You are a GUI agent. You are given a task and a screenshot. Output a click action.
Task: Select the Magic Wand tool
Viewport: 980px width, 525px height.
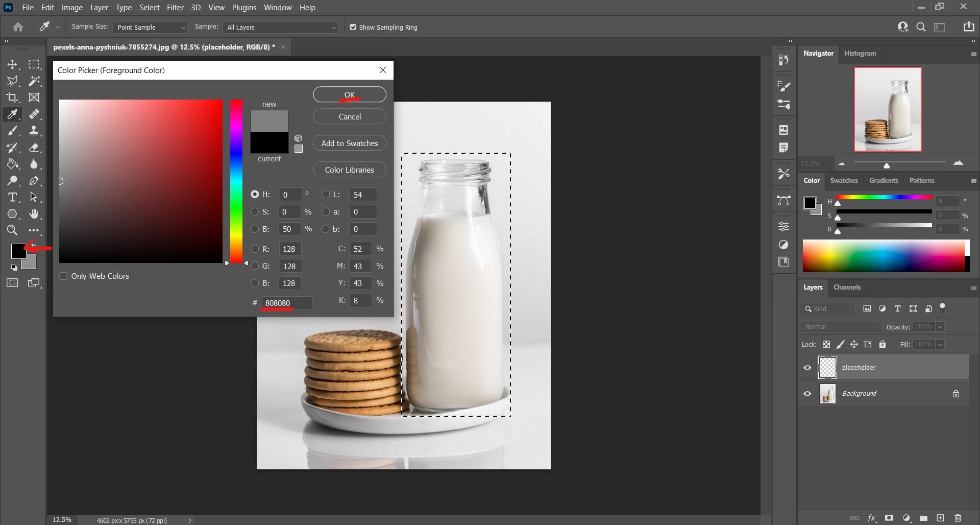(x=34, y=81)
